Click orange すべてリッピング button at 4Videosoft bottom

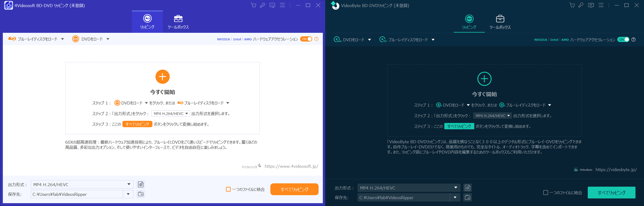pos(294,189)
